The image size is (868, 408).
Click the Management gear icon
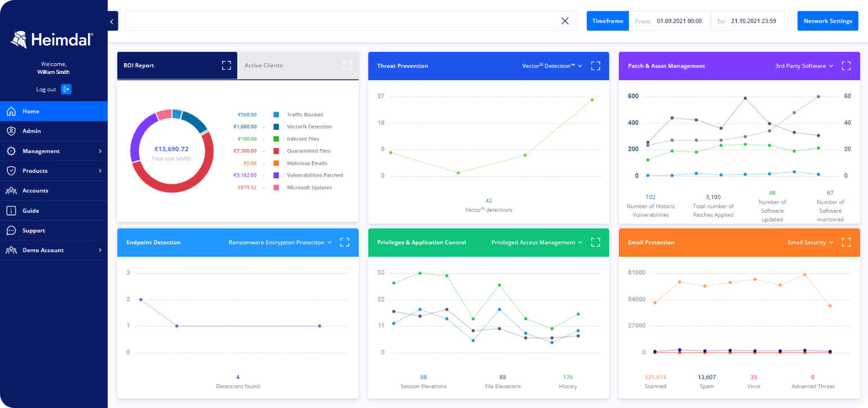[11, 151]
